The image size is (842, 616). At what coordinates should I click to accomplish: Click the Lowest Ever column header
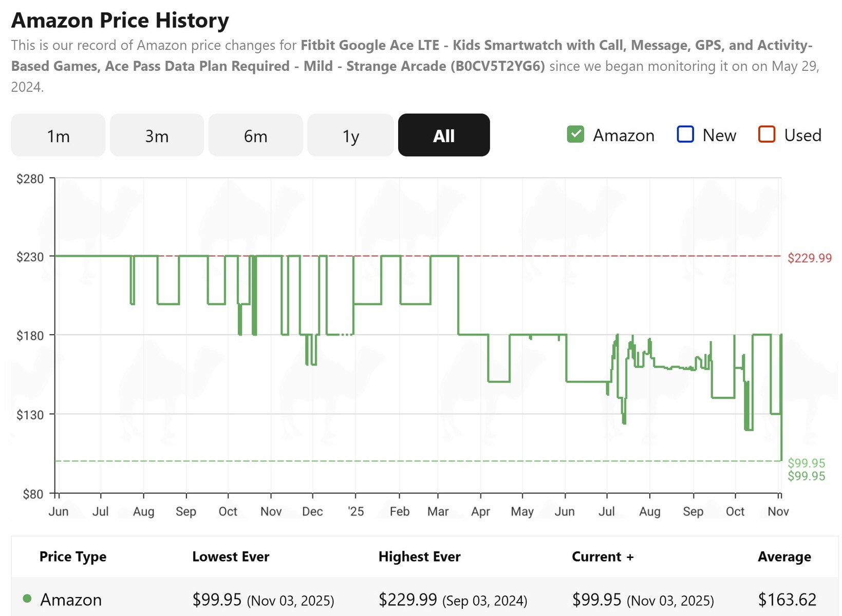point(231,557)
